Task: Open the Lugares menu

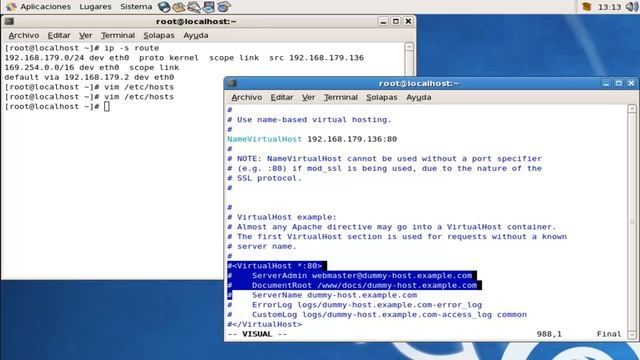Action: 95,7
